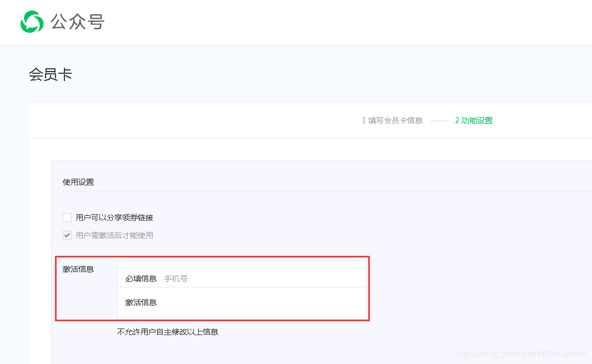Click the green WeChat Official Account logo
Screen dimensions: 592x364
click(x=32, y=22)
